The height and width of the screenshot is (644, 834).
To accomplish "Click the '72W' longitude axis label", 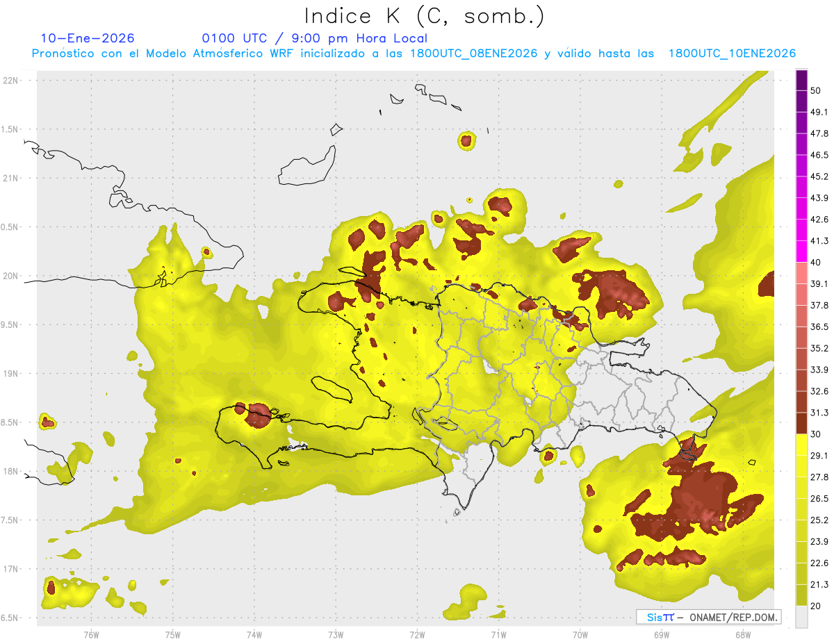I will coord(417,635).
